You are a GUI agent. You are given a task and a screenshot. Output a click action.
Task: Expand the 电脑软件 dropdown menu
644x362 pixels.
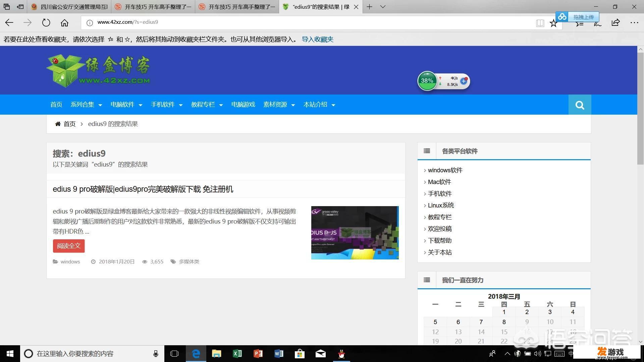click(126, 105)
